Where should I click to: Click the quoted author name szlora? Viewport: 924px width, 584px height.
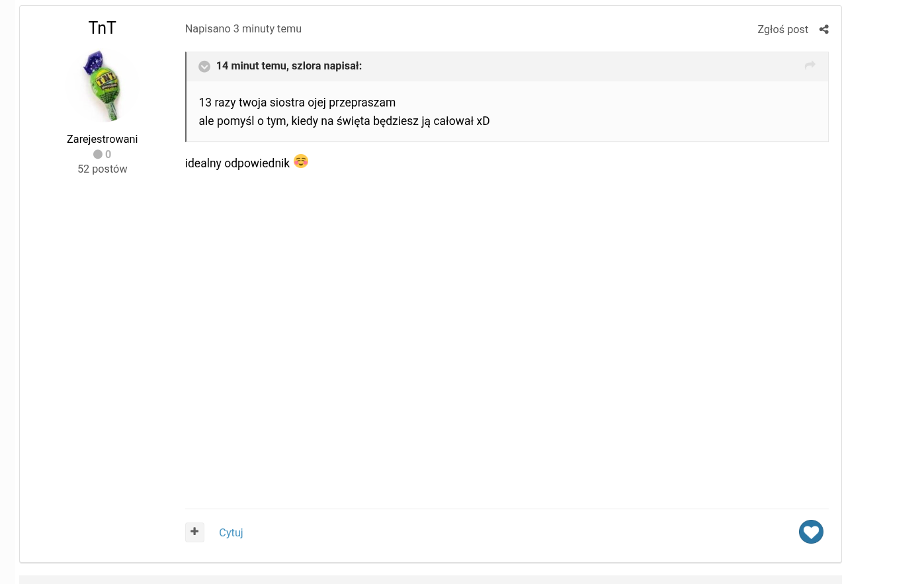click(306, 66)
